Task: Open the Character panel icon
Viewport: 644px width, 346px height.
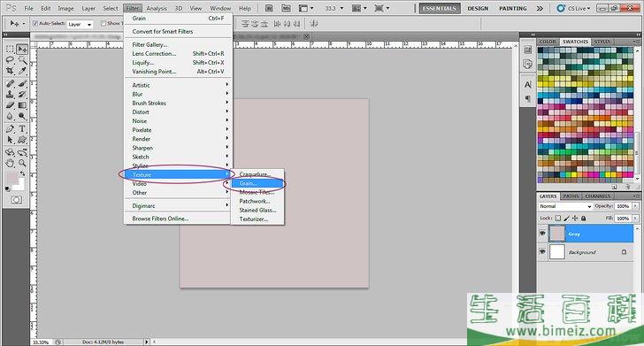Action: [x=528, y=85]
